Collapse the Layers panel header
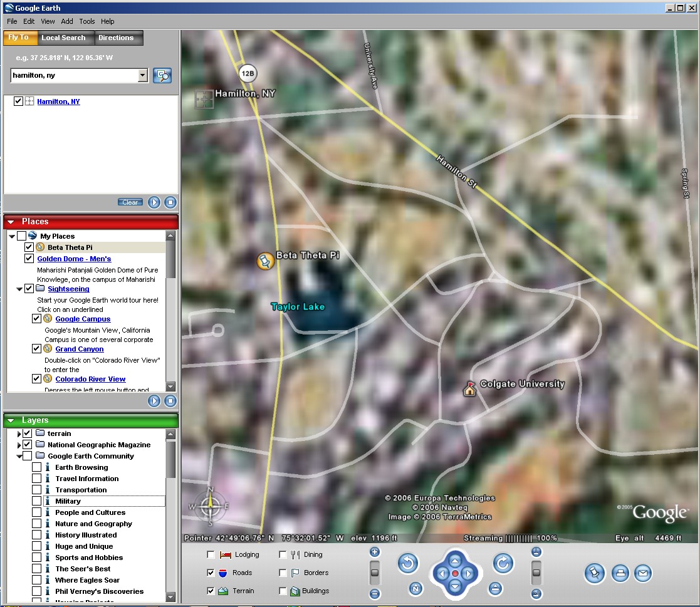The width and height of the screenshot is (700, 607). (11, 420)
